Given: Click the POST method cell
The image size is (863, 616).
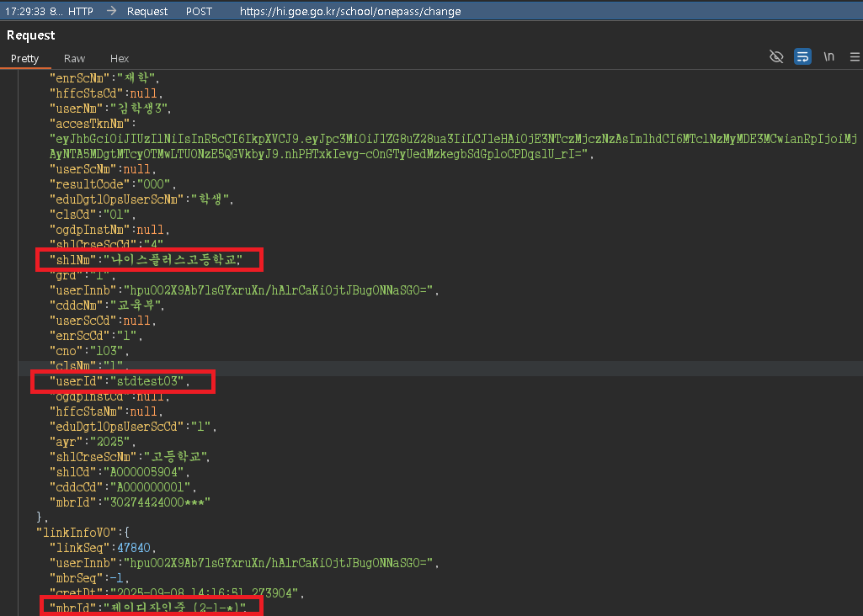Looking at the screenshot, I should [199, 12].
